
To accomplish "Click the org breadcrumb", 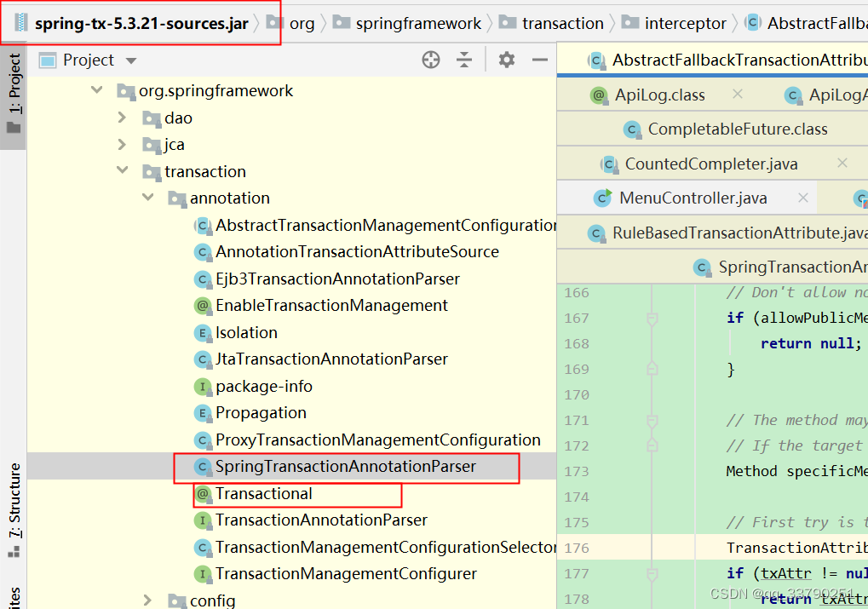I will [x=290, y=23].
